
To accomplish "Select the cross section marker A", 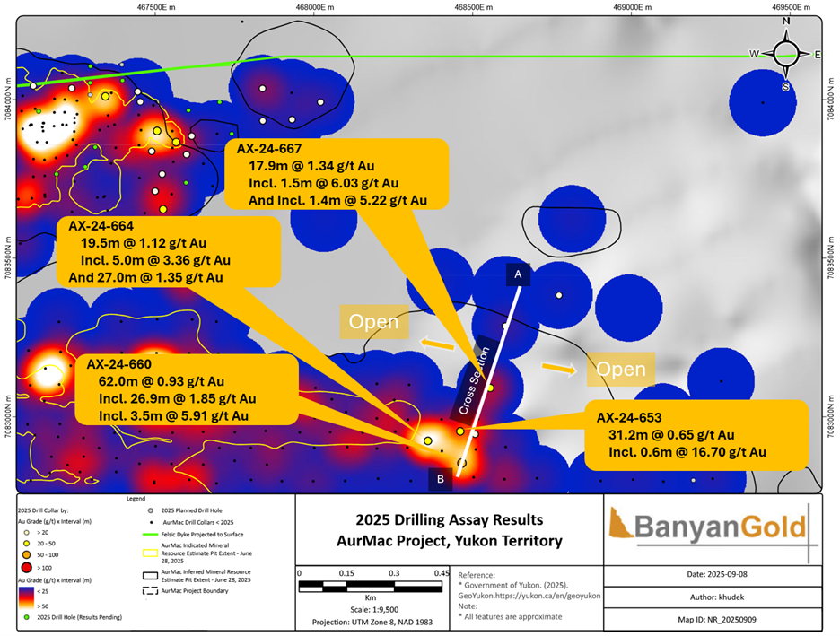I will [518, 274].
